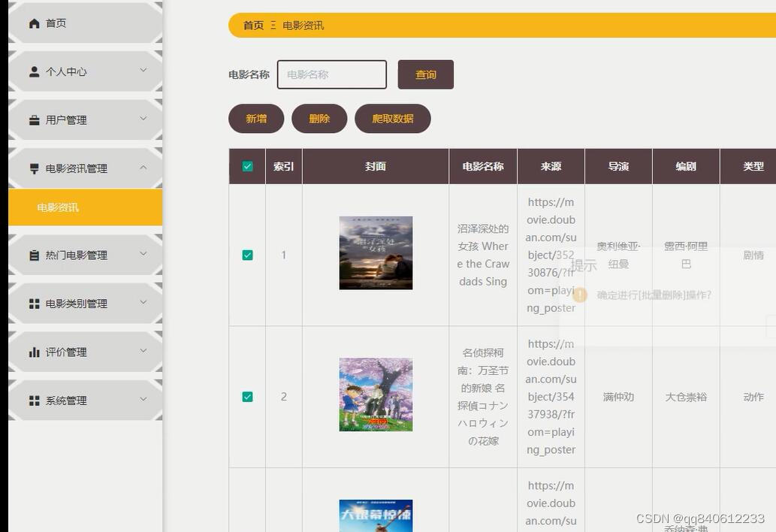Click the 编剧 column header

coord(686,166)
